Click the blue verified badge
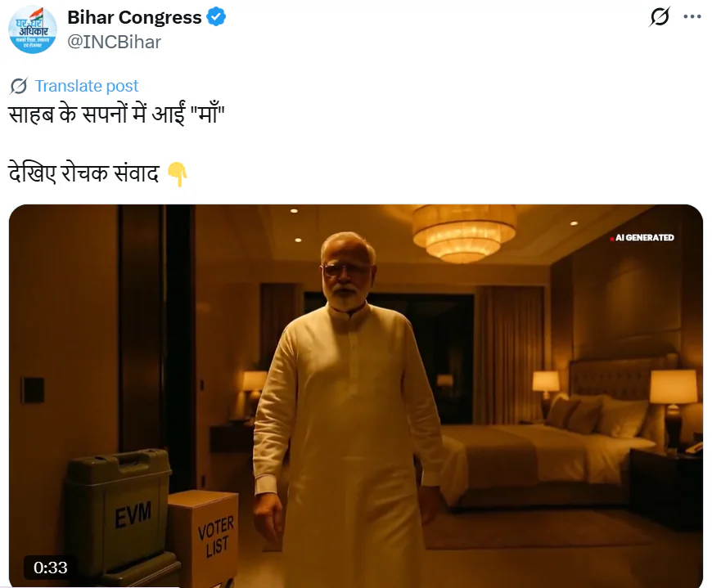The width and height of the screenshot is (712, 588). 216,17
